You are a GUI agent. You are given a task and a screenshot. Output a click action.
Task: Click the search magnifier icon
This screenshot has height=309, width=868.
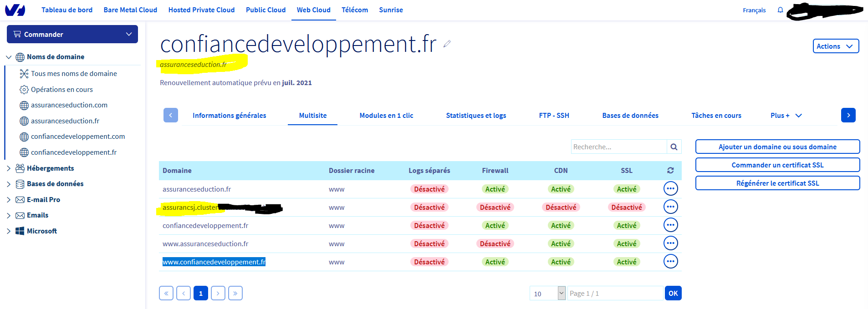click(674, 147)
